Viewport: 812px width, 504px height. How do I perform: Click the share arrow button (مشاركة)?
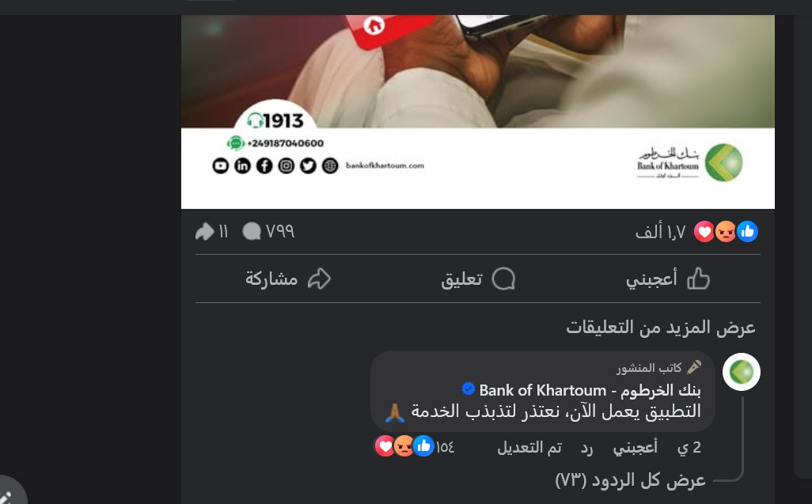[x=288, y=279]
